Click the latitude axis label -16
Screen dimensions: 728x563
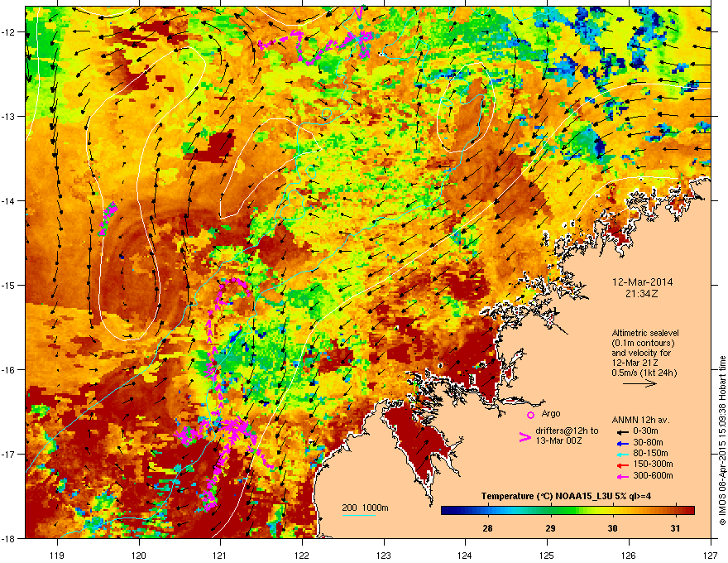pos(9,369)
